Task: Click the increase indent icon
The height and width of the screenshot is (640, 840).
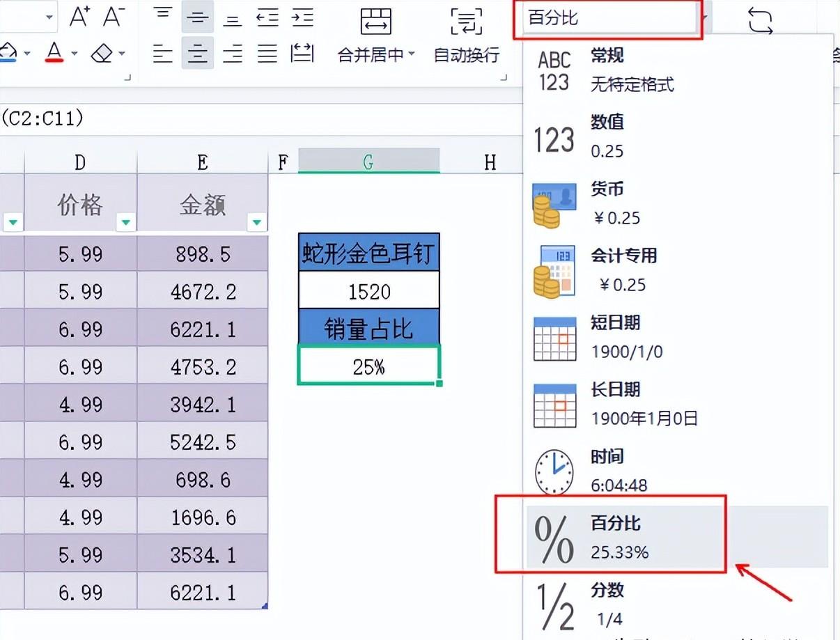Action: point(302,17)
